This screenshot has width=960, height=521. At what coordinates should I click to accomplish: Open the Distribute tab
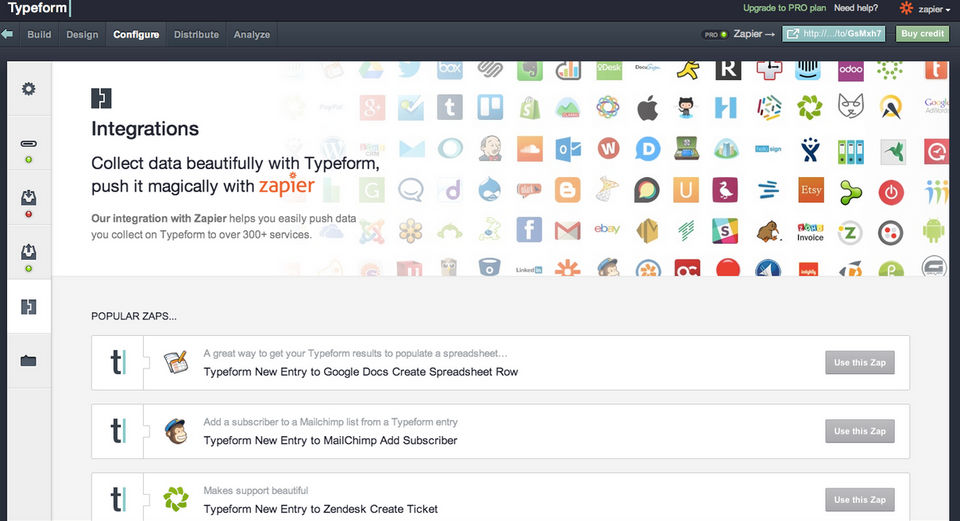(x=196, y=34)
